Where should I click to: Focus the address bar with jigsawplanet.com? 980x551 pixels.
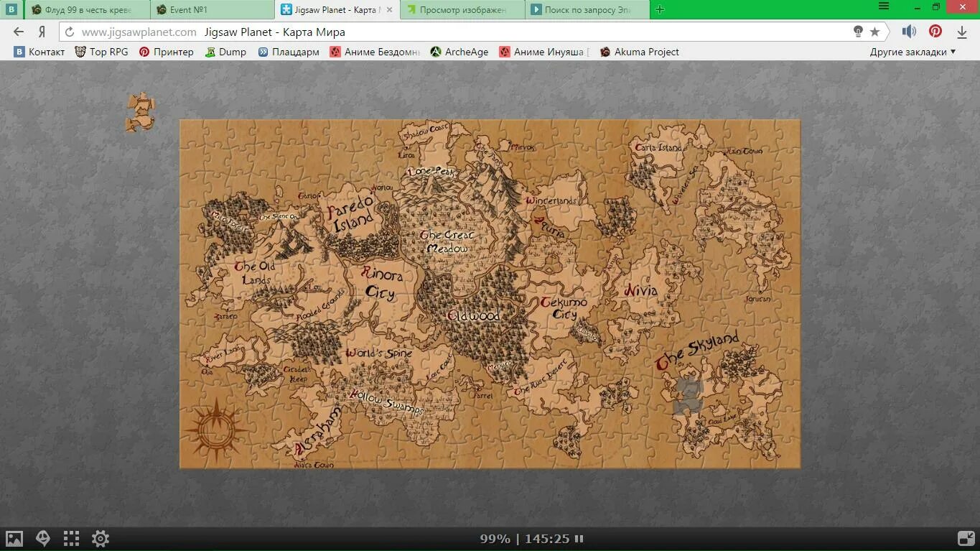tap(459, 32)
